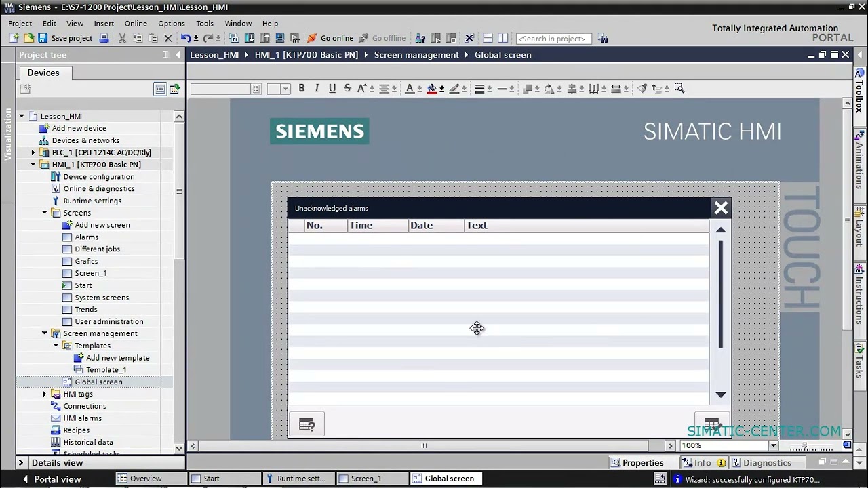Collapse the Screen management folder
The height and width of the screenshot is (488, 868).
click(x=45, y=333)
